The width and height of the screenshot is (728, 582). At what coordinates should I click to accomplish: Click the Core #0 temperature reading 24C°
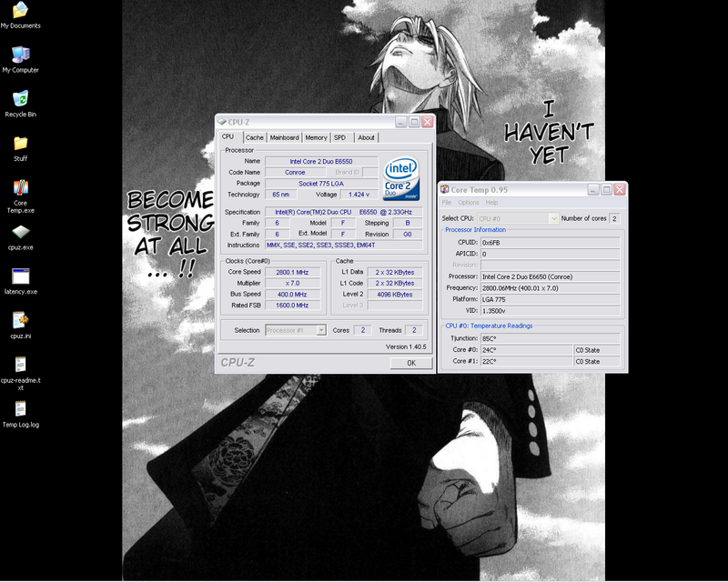click(x=527, y=350)
